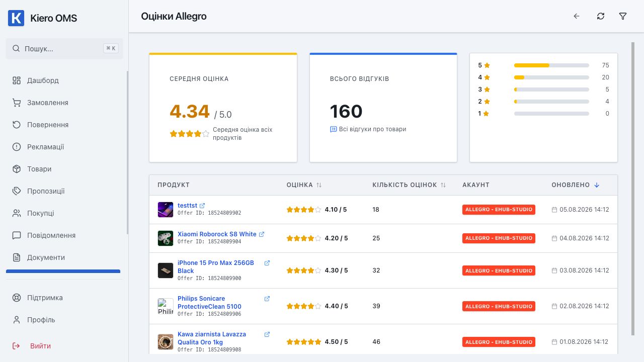Click date 05.08.2026 14:12 in testtst row
Viewport: 644px width, 362px height.
coord(584,210)
